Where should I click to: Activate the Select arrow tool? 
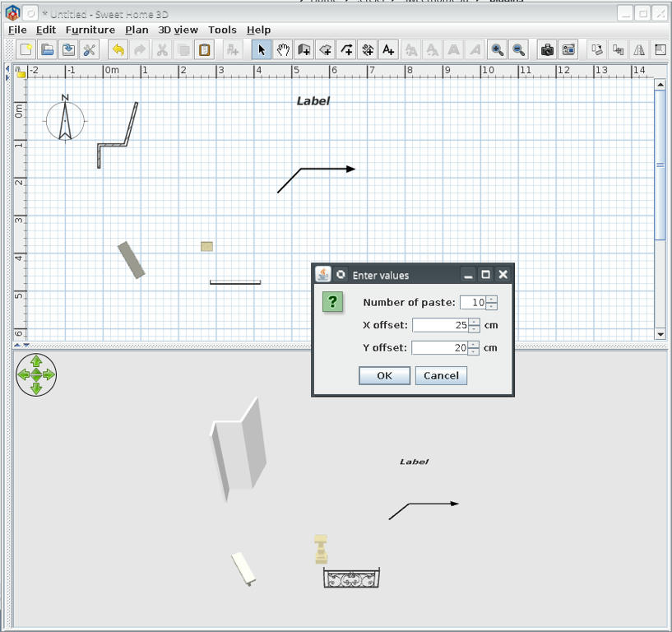[262, 49]
